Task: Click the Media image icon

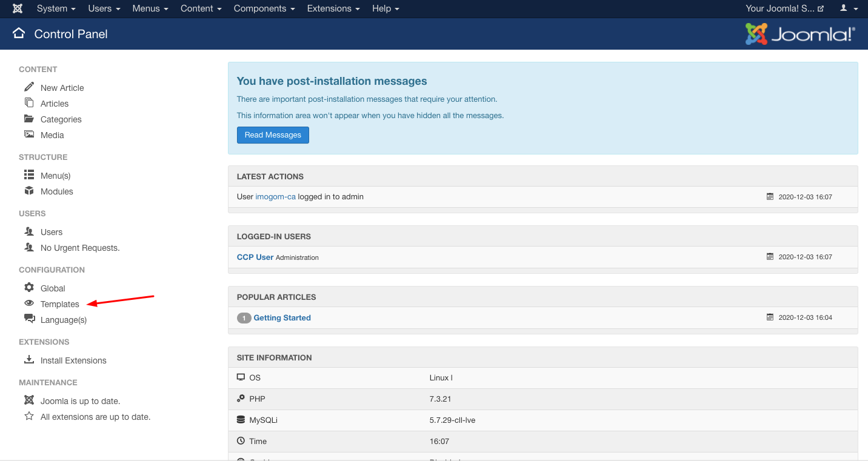Action: 29,134
